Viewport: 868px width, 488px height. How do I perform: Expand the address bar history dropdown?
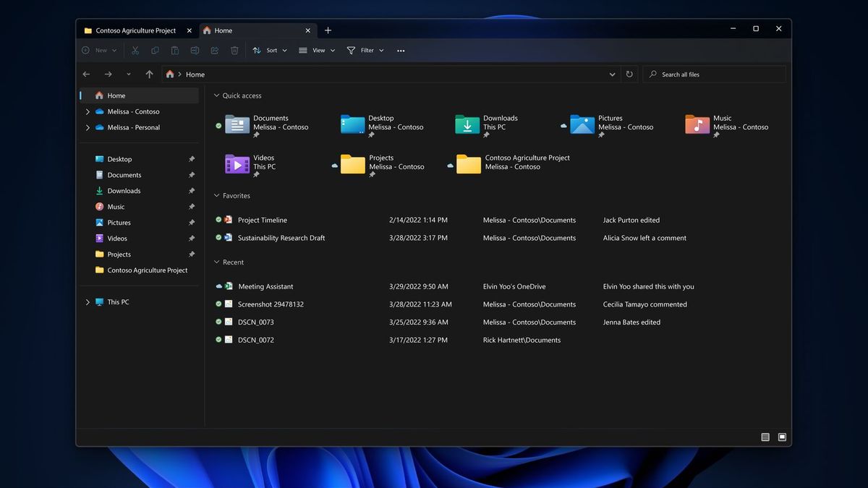(613, 74)
